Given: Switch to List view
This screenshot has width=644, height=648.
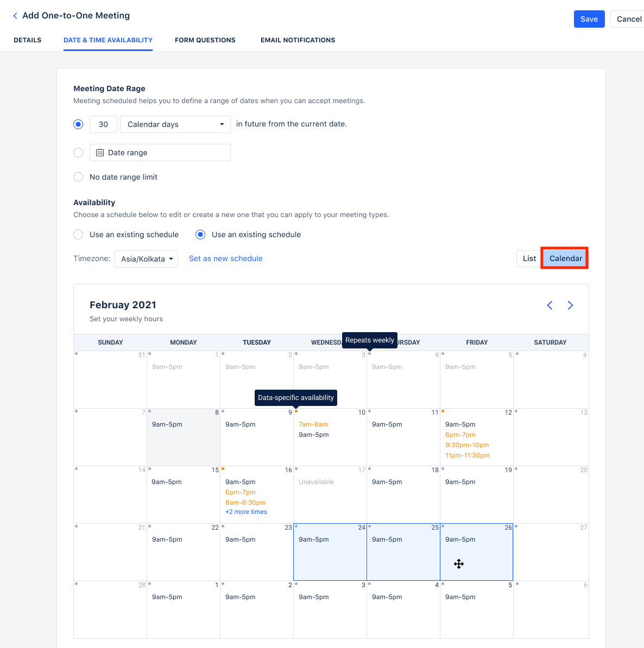Looking at the screenshot, I should point(529,259).
